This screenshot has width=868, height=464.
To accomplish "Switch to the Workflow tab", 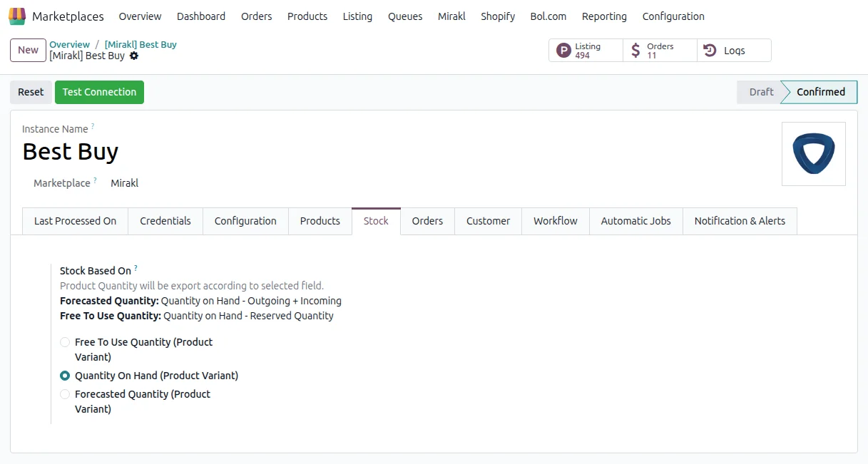I will click(556, 221).
